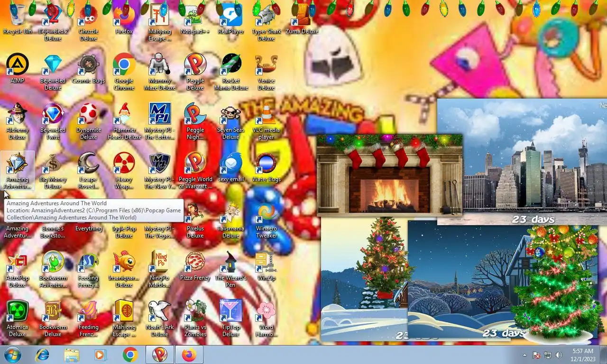Select WinZip desktop icon
607x364 pixels.
tap(267, 266)
